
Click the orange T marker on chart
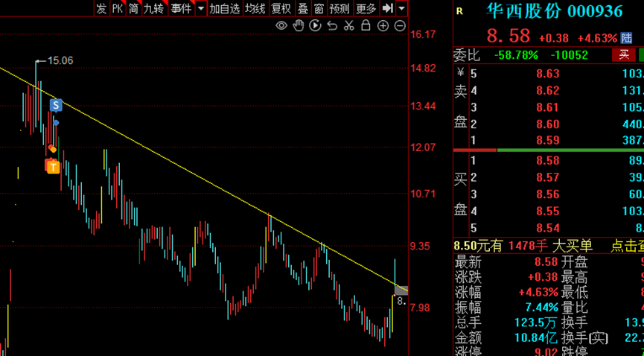click(53, 167)
